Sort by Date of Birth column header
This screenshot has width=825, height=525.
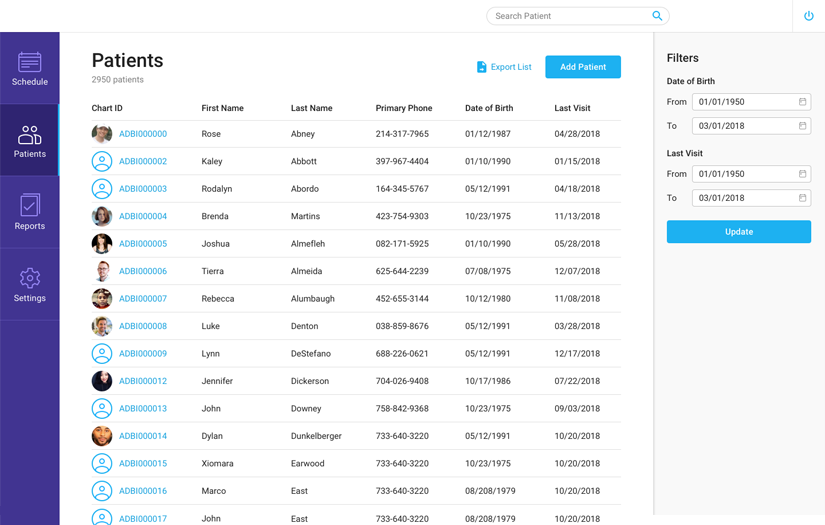pyautogui.click(x=489, y=108)
